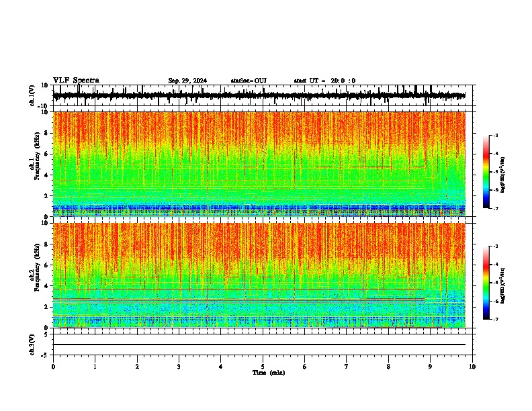Click the ch.1(V) axis label

coord(32,95)
